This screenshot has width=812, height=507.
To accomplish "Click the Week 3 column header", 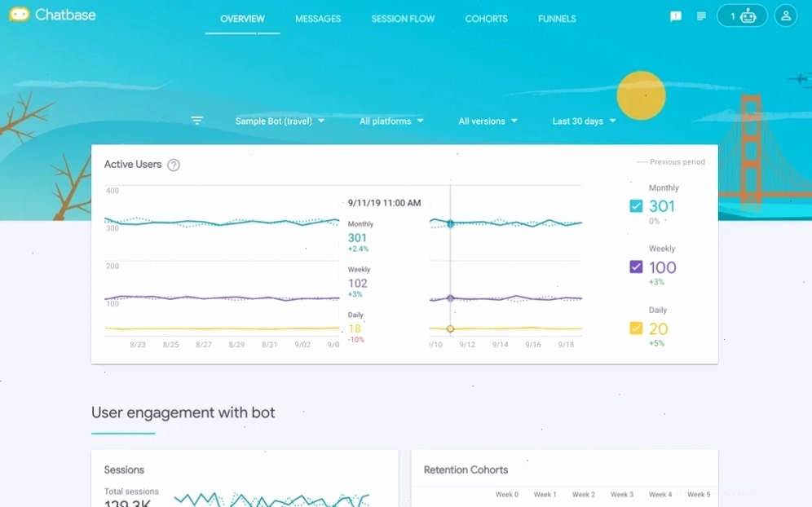I will pos(622,495).
